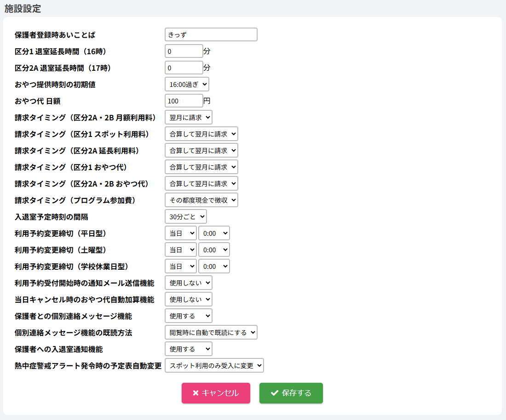Open the 入退室予定時刻の間隔 dropdown
Viewport: 506px width, 420px height.
click(186, 216)
